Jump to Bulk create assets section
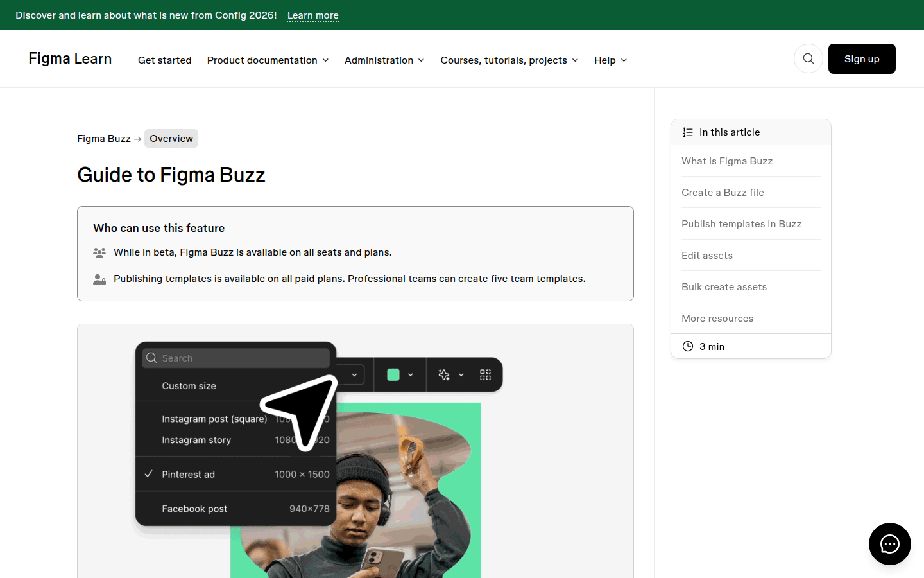Image resolution: width=924 pixels, height=578 pixels. click(724, 287)
